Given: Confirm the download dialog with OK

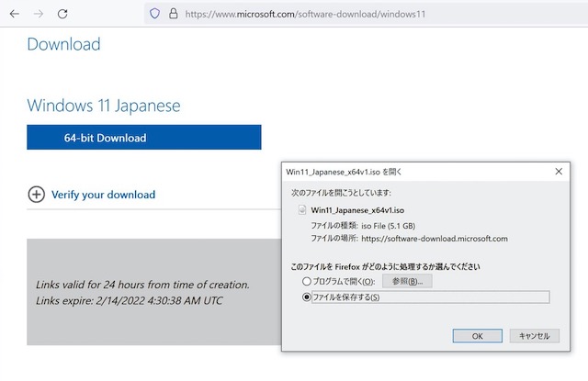Looking at the screenshot, I should click(x=478, y=336).
